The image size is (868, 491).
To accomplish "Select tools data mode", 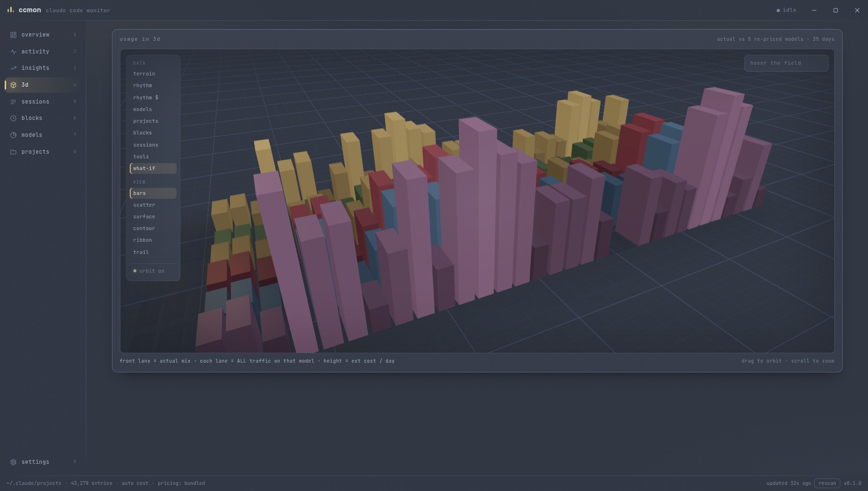I will (153, 156).
